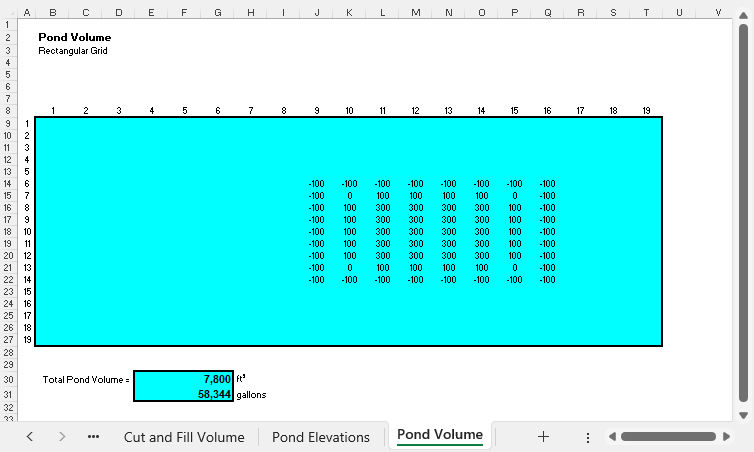Select column header K
This screenshot has height=452, width=754.
click(349, 12)
